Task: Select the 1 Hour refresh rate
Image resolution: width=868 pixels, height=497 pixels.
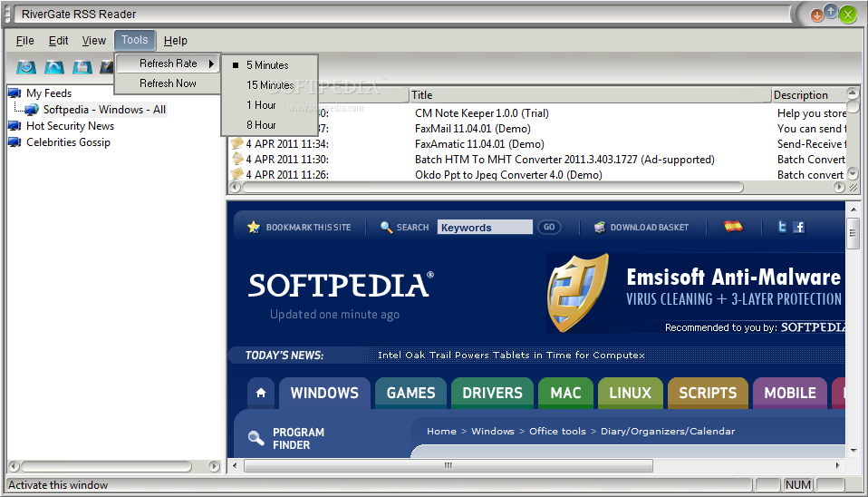Action: 270,105
